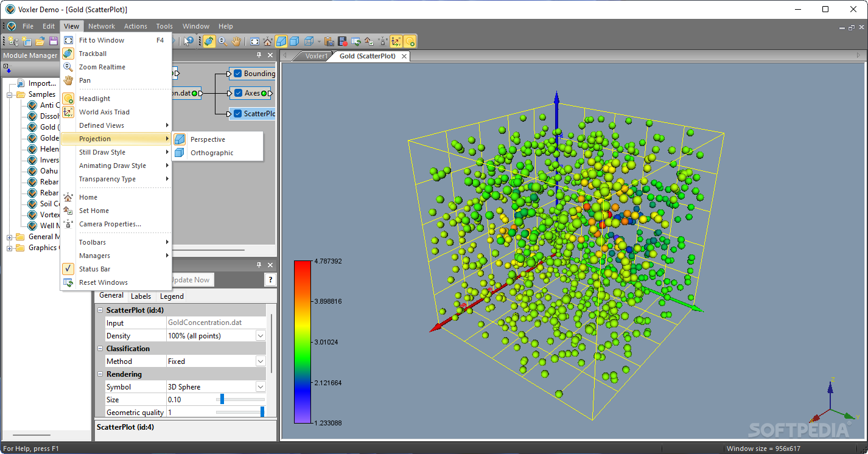Viewport: 868px width, 454px height.
Task: Select Fit to Window menu entry
Action: click(116, 40)
